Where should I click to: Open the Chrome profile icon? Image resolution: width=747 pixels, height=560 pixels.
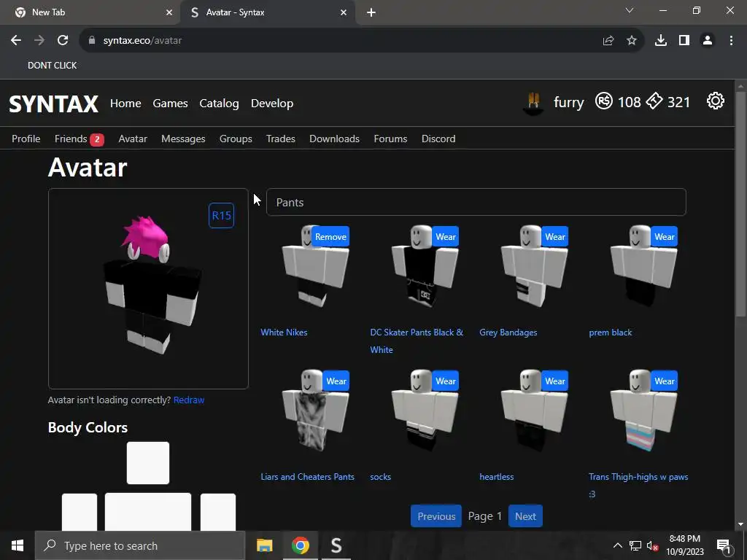tap(708, 41)
